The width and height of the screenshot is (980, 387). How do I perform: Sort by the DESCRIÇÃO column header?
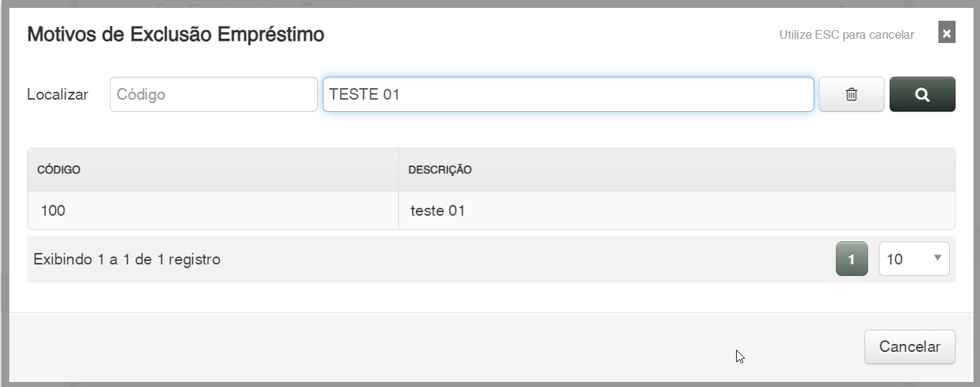440,170
